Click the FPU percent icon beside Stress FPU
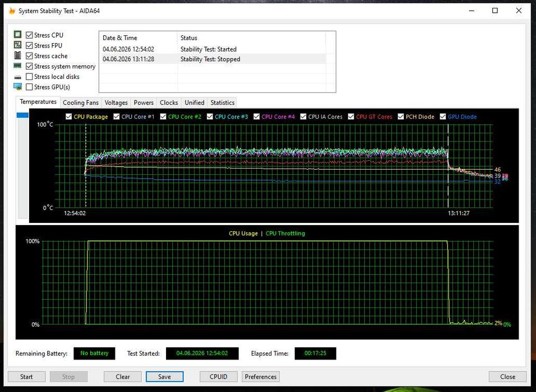536x392 pixels. click(18, 45)
